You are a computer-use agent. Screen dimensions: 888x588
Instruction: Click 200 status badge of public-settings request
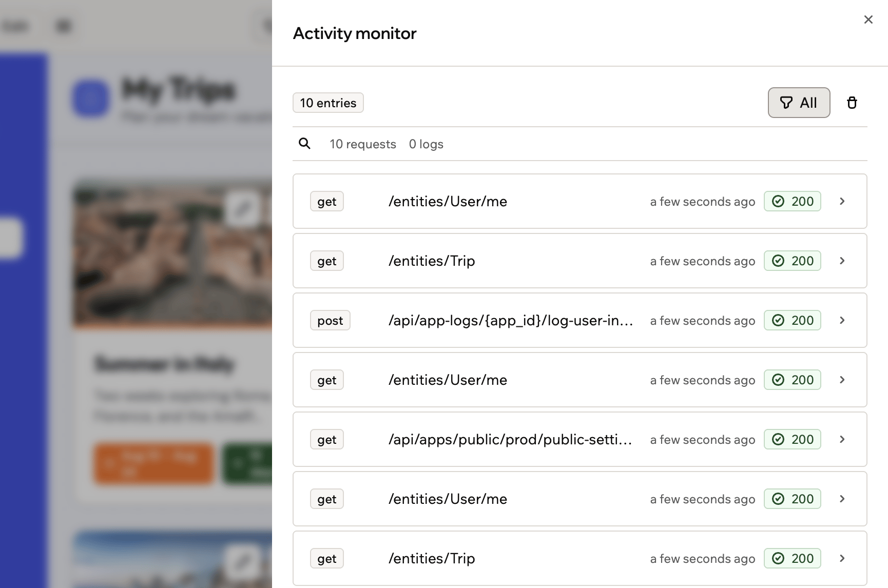(x=792, y=439)
